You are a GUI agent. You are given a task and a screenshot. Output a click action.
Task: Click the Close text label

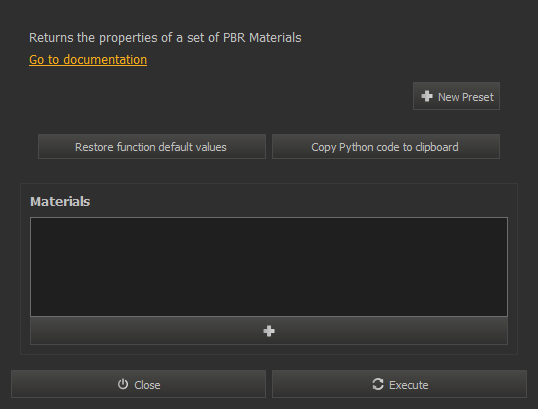tap(147, 385)
